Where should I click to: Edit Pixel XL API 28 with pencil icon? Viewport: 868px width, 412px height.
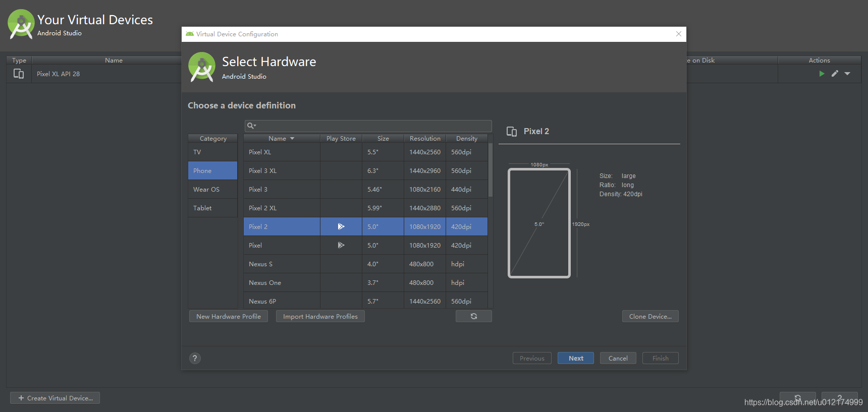(835, 74)
